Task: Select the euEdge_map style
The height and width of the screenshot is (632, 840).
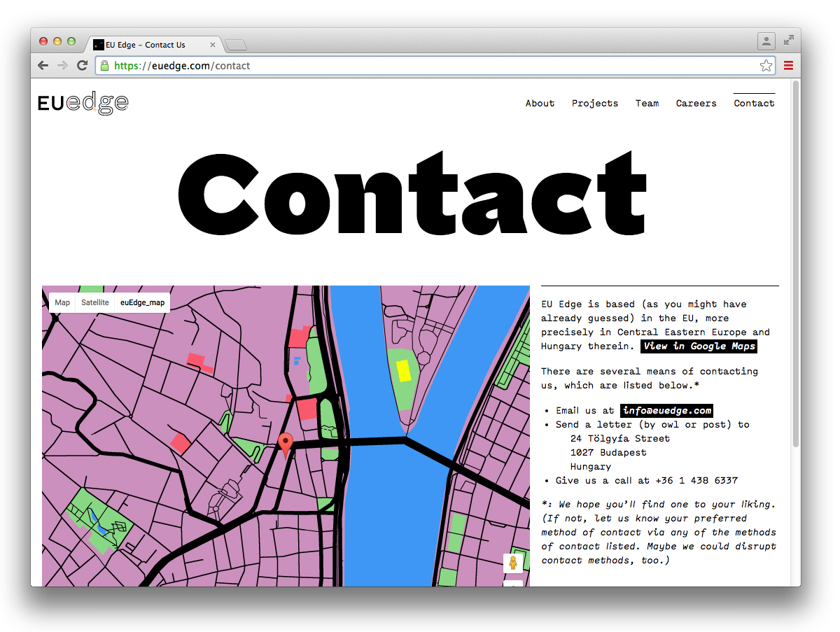Action: tap(142, 302)
